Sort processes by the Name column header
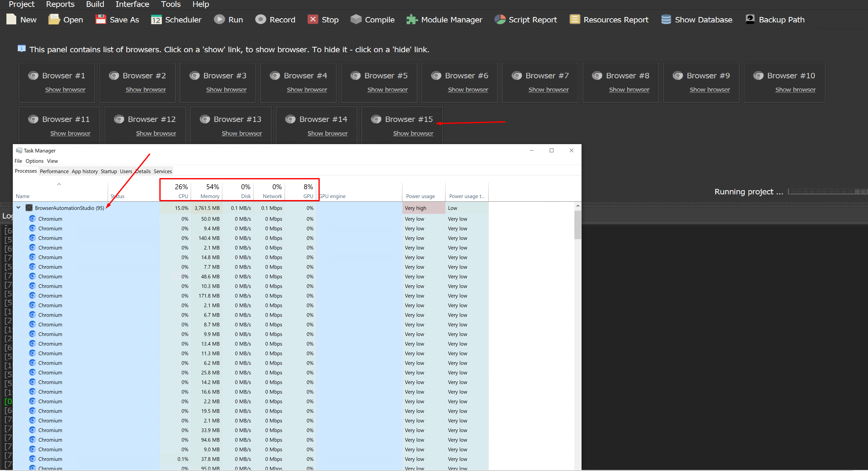The width and height of the screenshot is (868, 471). [23, 196]
